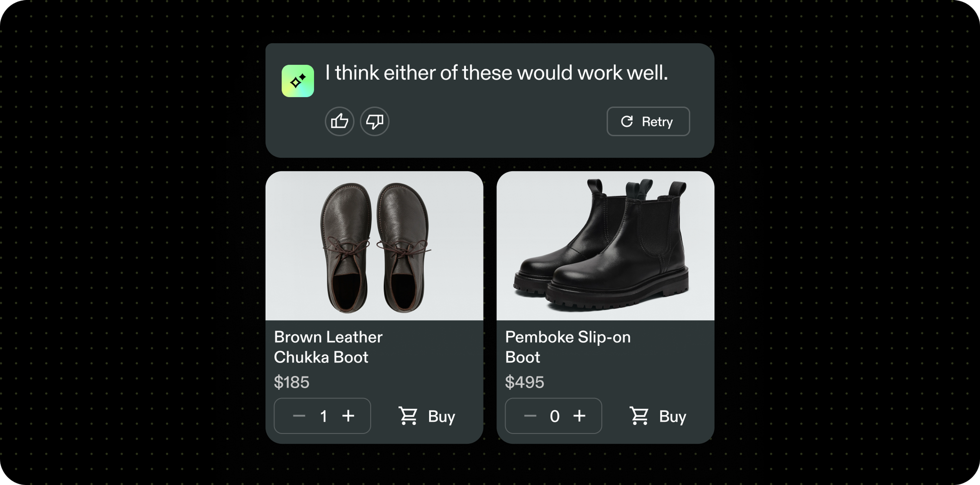This screenshot has height=485, width=980.
Task: Click the thumbs up feedback icon
Action: point(339,122)
